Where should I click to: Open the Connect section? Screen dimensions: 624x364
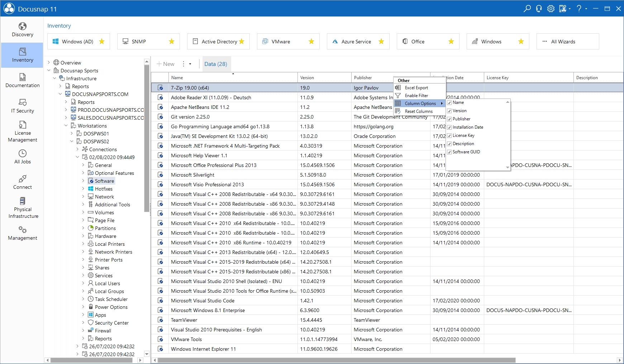coord(22,182)
